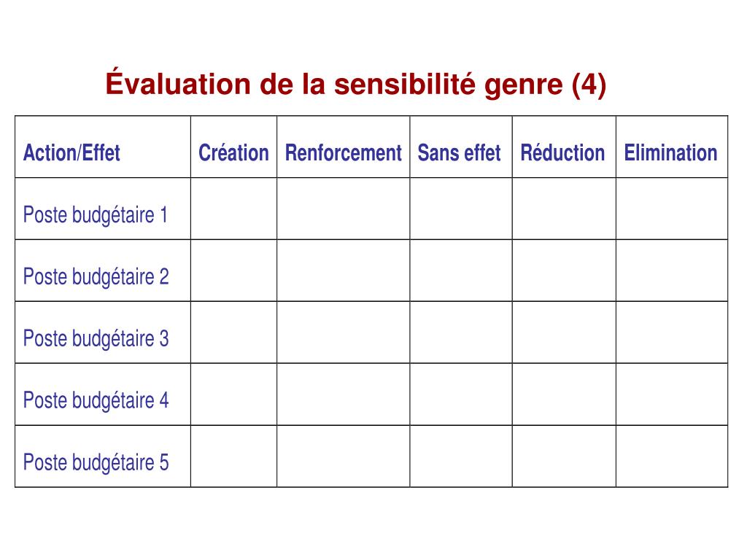Viewport: 747px width, 560px height.
Task: Click the Création cell for Poste budgétaire 5
Action: pos(233,456)
